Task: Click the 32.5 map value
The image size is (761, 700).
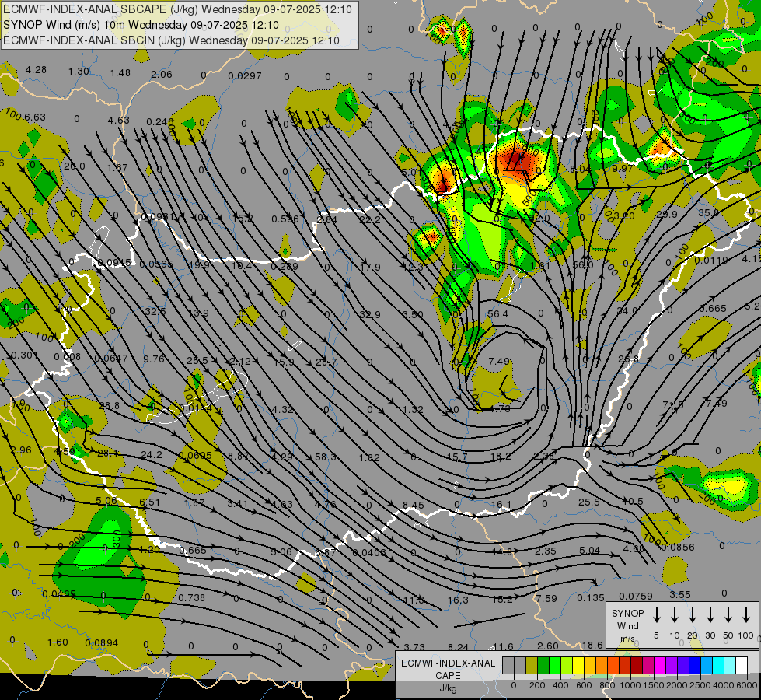Action: coord(155,312)
